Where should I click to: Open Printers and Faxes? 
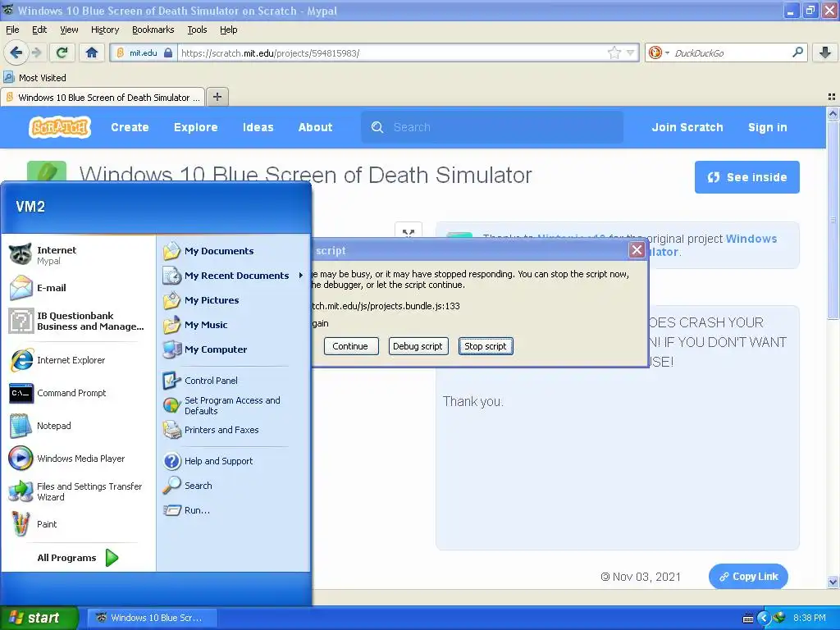[233, 430]
